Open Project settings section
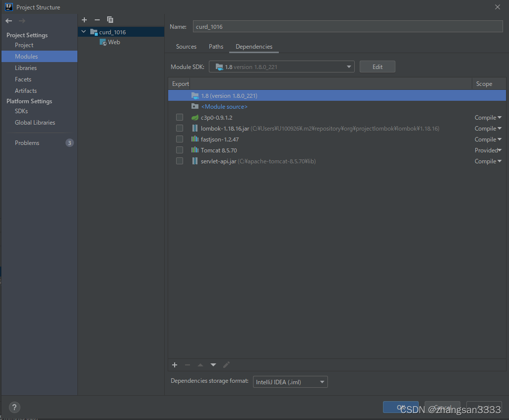509x420 pixels. coord(24,45)
